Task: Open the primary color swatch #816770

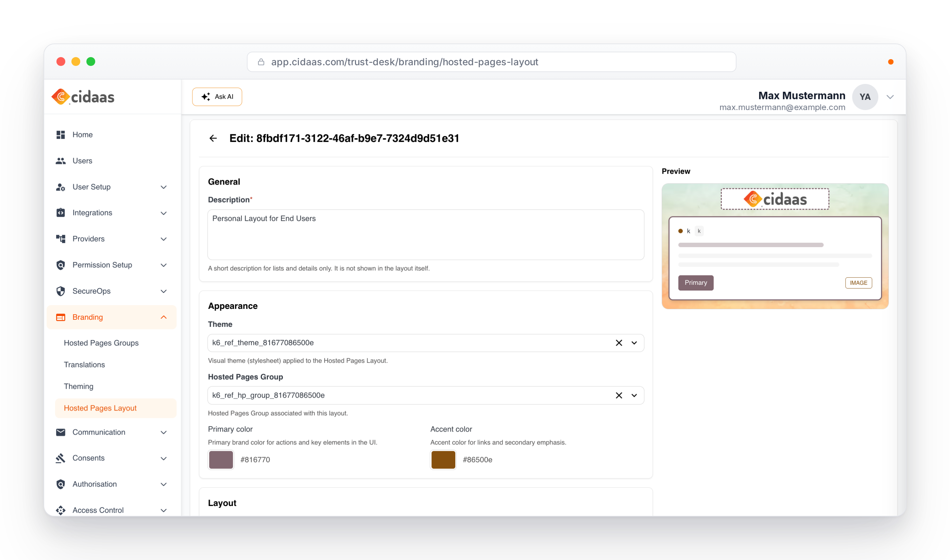Action: [221, 460]
